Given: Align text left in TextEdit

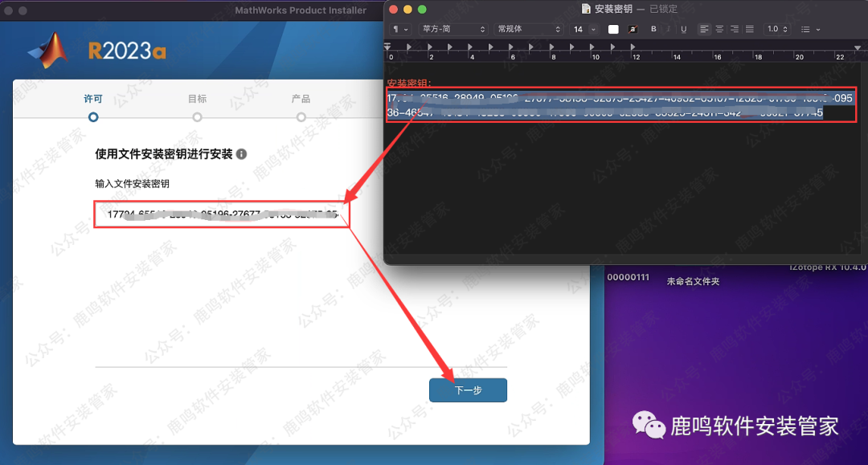Looking at the screenshot, I should point(704,29).
